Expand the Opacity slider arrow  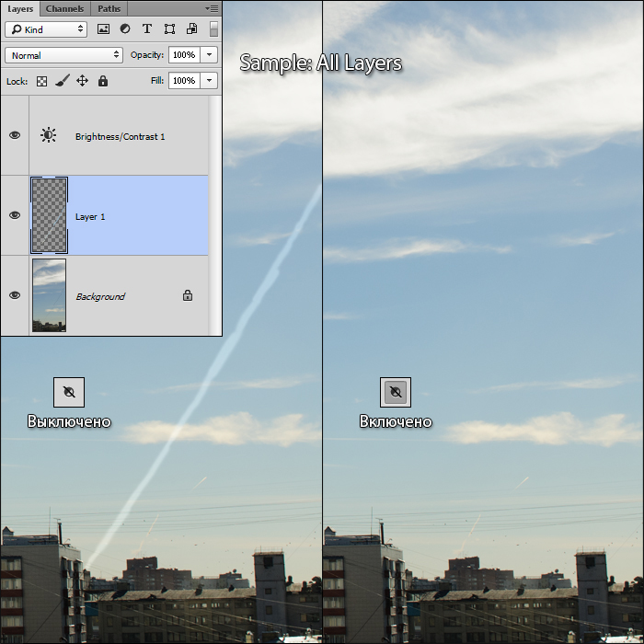(x=210, y=55)
